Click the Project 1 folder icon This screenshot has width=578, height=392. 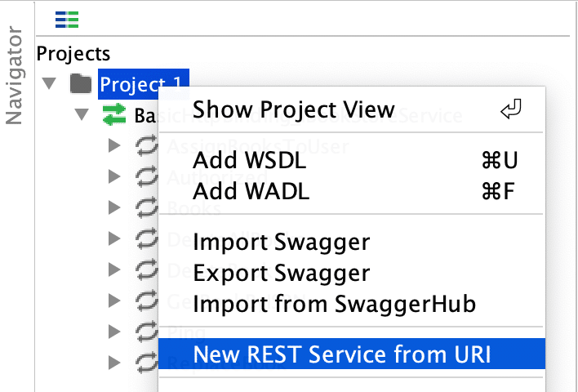[x=80, y=83]
